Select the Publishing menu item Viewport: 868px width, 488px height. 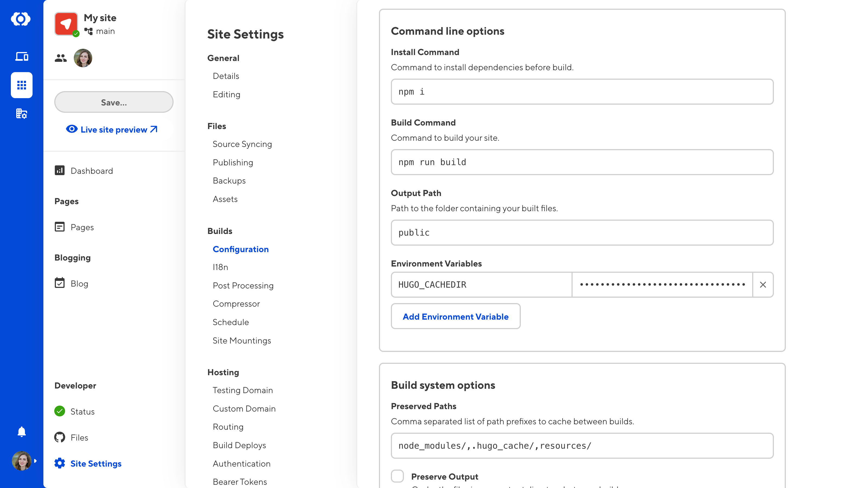tap(232, 162)
